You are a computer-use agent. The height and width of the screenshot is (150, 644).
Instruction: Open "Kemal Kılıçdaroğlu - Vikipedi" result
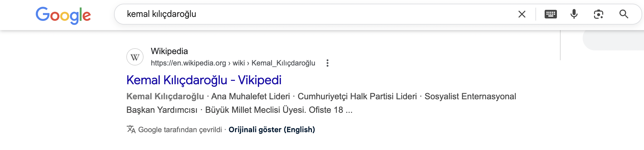pyautogui.click(x=204, y=80)
